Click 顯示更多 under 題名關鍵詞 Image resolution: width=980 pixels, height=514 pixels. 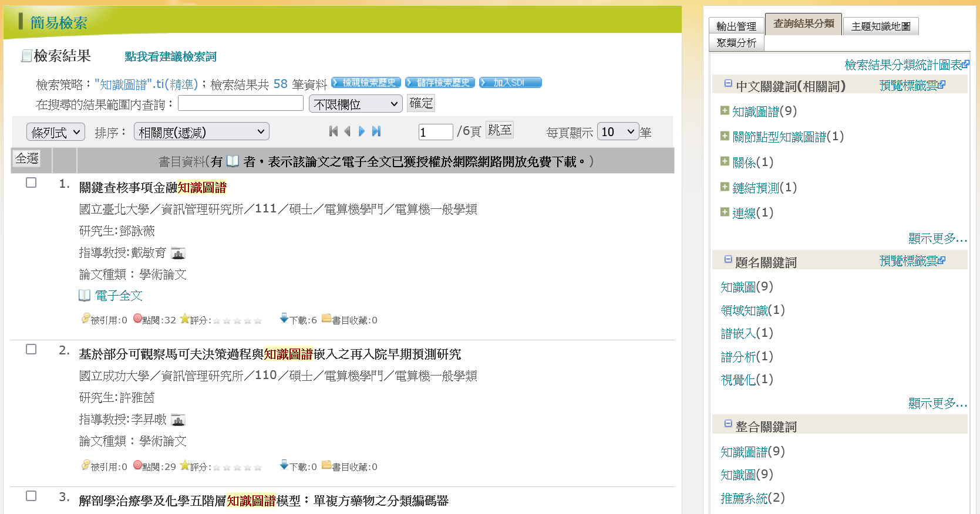(937, 403)
